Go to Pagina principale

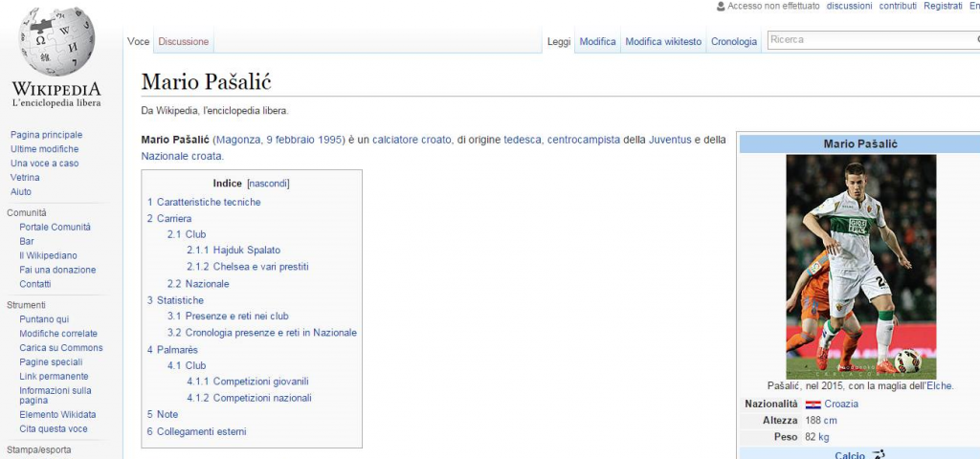46,135
